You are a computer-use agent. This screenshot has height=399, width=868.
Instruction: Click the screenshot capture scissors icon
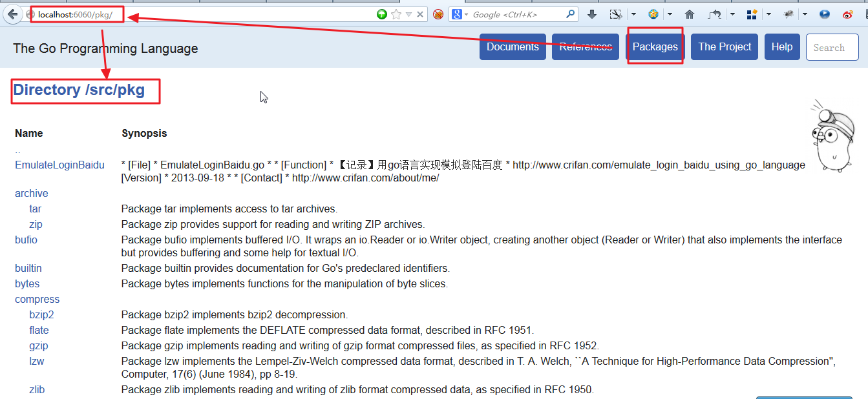pos(616,14)
